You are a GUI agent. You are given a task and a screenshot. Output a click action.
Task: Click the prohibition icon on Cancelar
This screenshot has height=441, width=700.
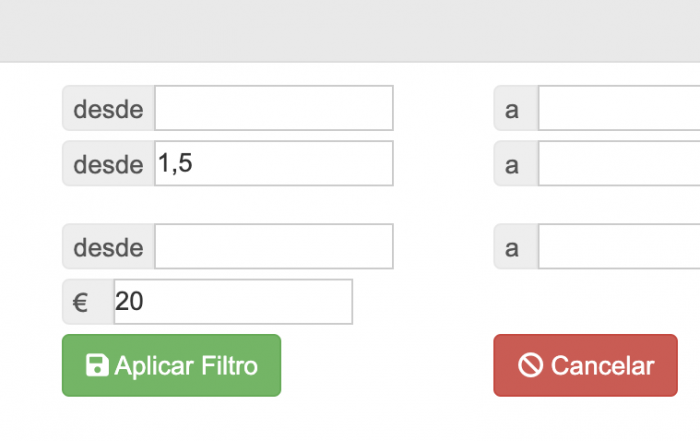pos(530,365)
